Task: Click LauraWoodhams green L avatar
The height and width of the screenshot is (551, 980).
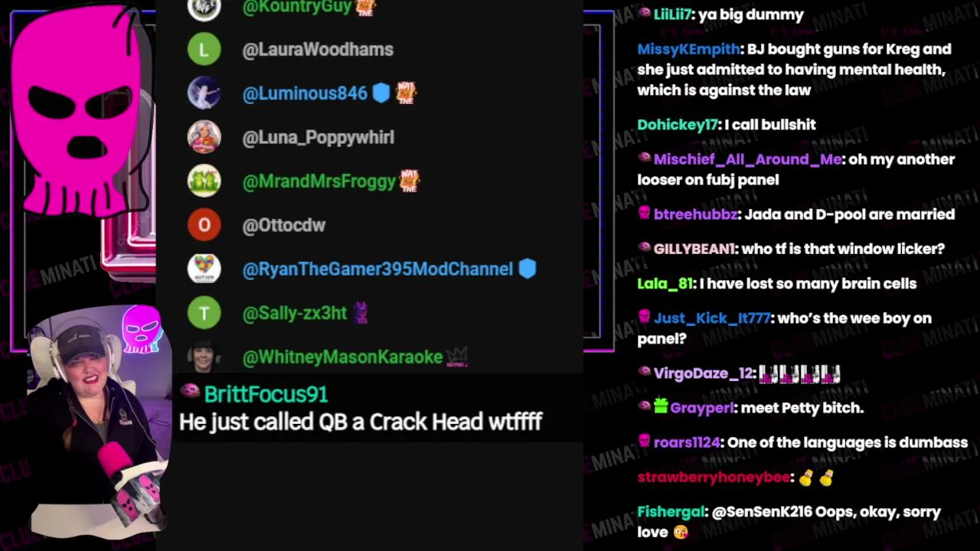Action: (204, 50)
